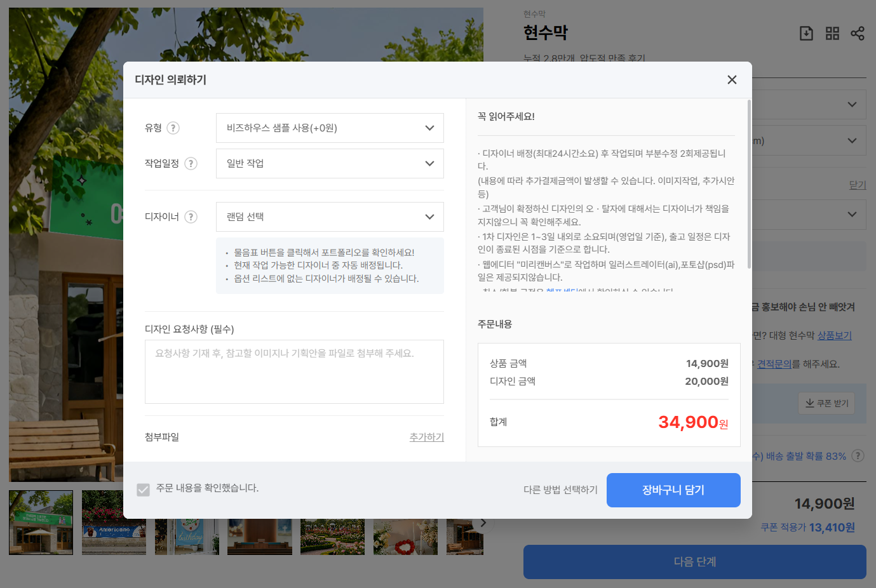876x588 pixels.
Task: Close the 디자인 의뢰하기 dialog
Action: point(732,79)
